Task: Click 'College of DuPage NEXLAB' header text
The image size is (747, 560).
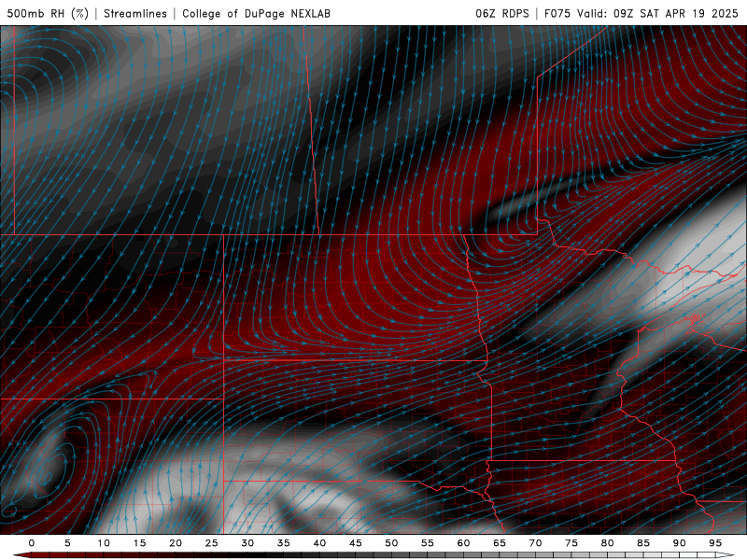Action: [256, 13]
